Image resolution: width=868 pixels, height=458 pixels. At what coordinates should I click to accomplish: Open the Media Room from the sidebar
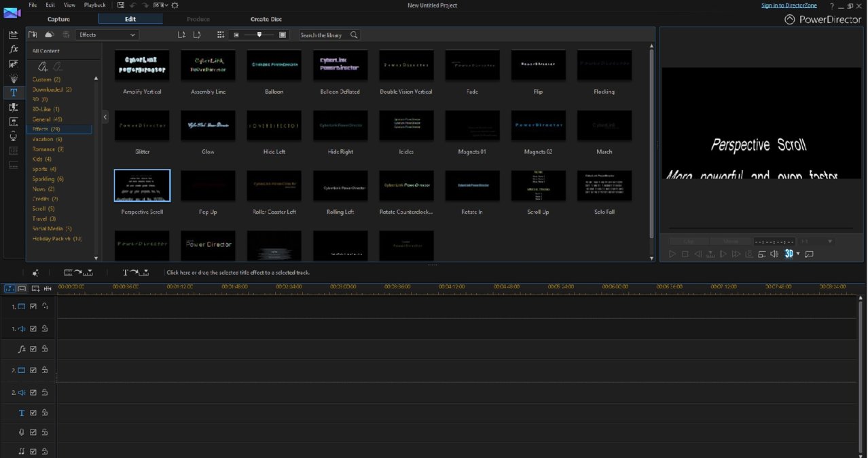tap(14, 35)
